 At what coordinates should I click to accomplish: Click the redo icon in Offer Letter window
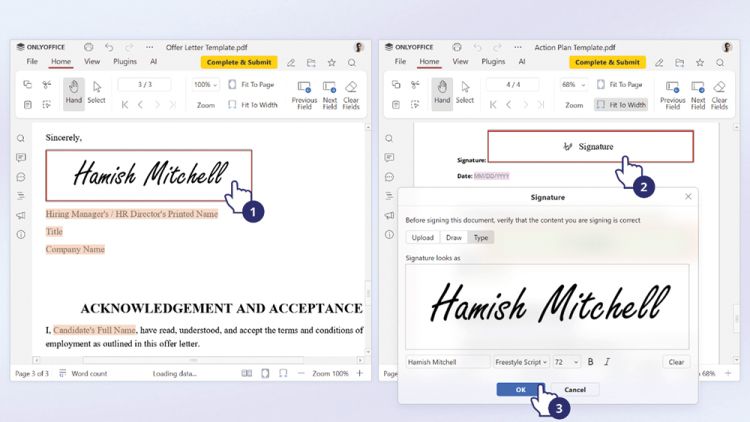coord(129,47)
